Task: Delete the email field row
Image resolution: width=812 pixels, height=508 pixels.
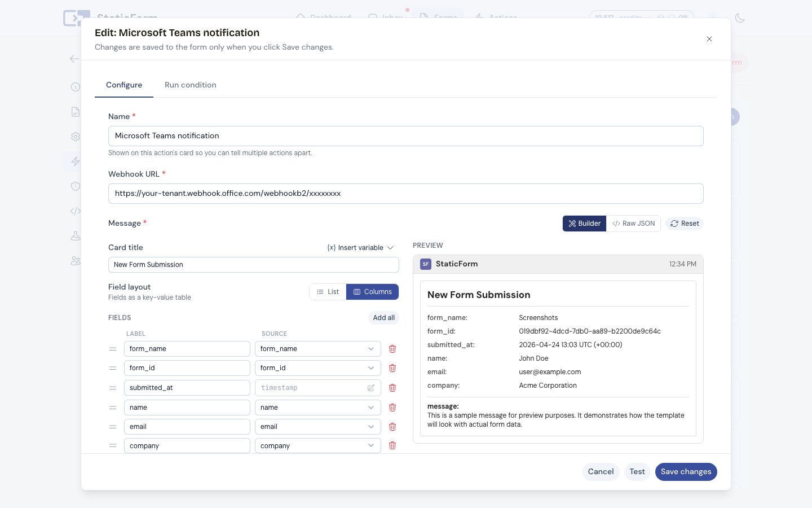Action: click(392, 427)
